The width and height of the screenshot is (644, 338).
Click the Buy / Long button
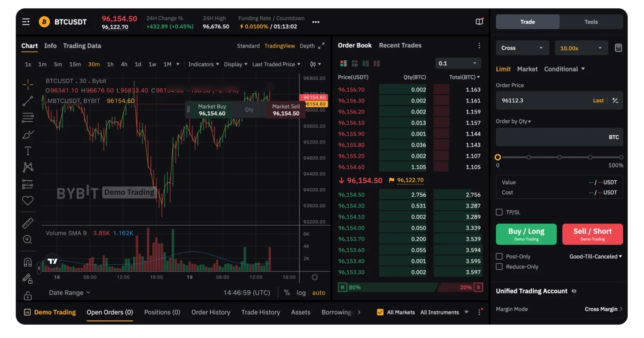[x=526, y=234]
